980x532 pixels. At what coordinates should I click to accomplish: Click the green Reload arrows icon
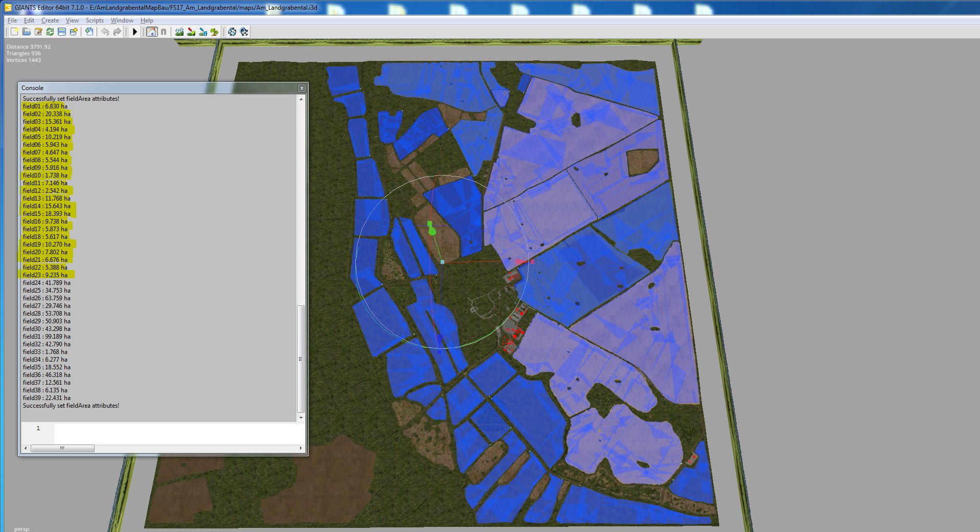click(x=50, y=32)
